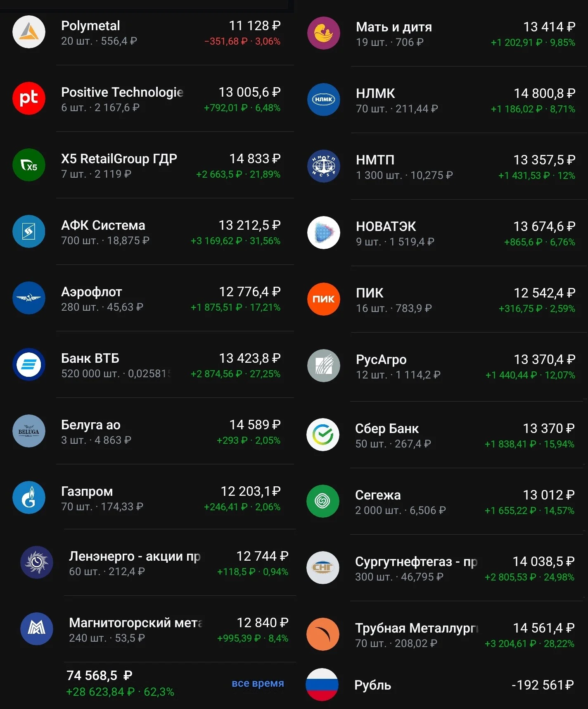The image size is (588, 709).
Task: Tap the Газпром flame logo
Action: (29, 497)
